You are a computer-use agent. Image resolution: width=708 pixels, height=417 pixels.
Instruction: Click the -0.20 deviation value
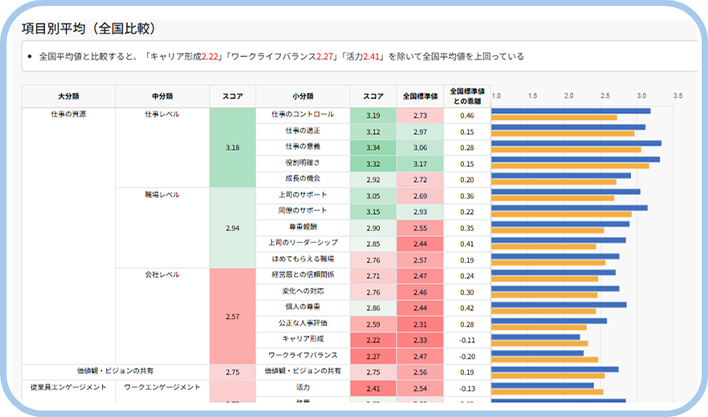467,357
